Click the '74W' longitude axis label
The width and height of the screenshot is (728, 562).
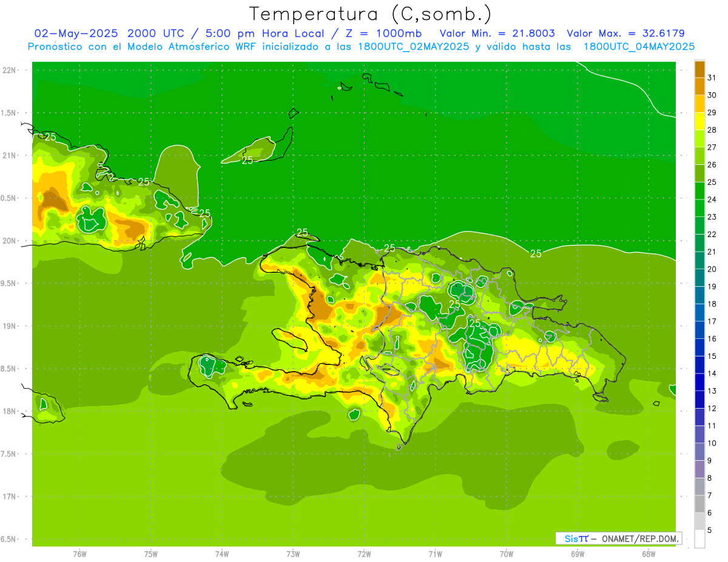pos(222,554)
